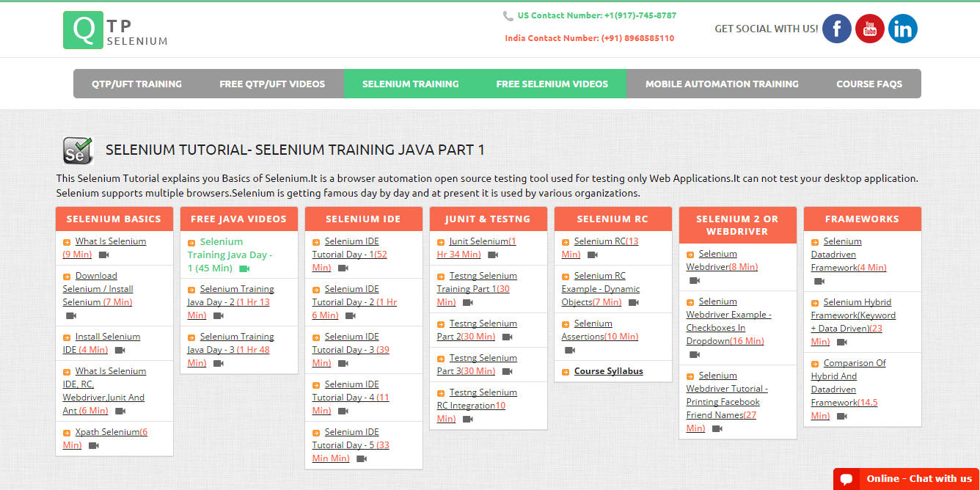The image size is (980, 490).
Task: Click video camera icon under Download Selenium / Install Selenium
Action: click(x=71, y=315)
